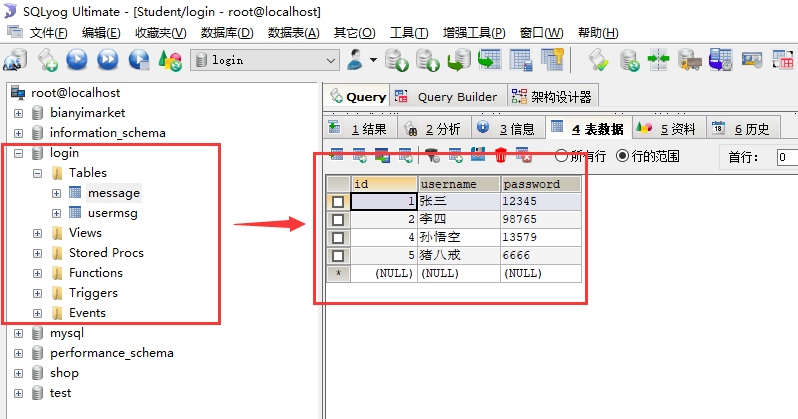Open the 文件(F) menu
Screen dimensions: 798x419
[x=48, y=33]
